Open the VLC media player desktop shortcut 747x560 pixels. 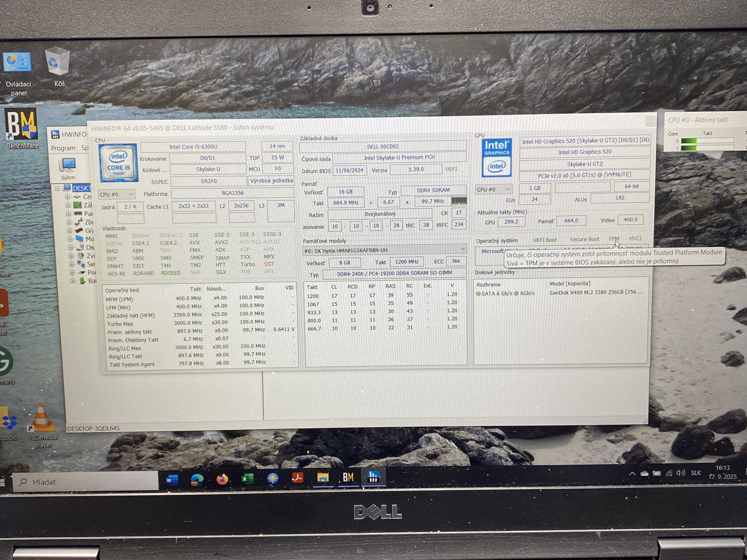42,425
